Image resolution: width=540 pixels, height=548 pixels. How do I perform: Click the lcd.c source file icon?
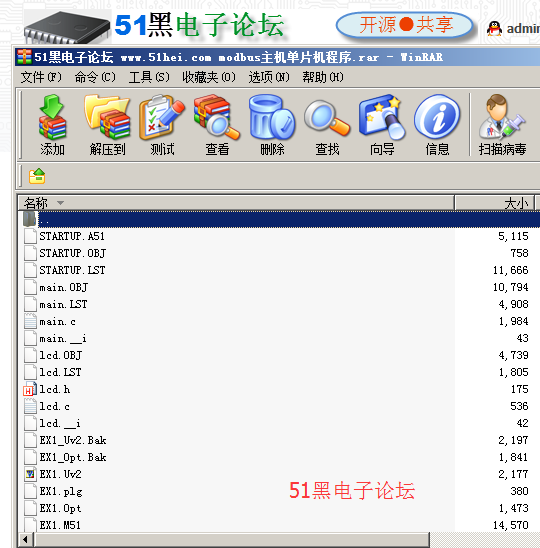(x=30, y=406)
